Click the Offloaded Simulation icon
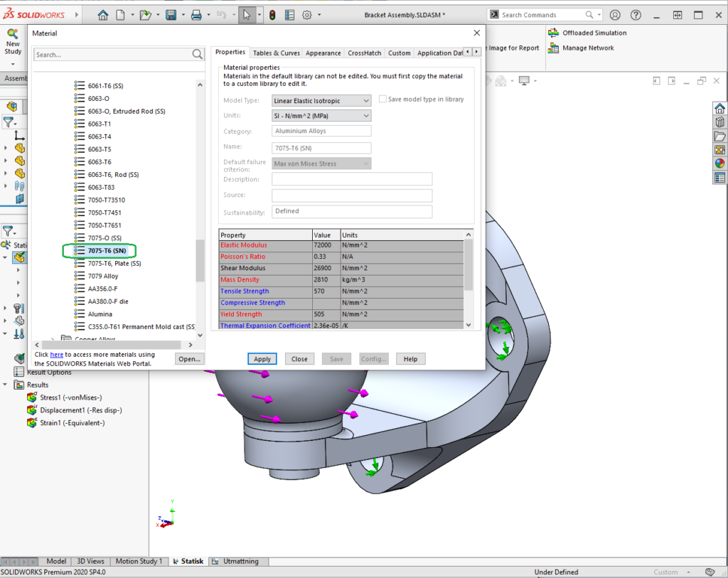This screenshot has height=578, width=728. 553,33
